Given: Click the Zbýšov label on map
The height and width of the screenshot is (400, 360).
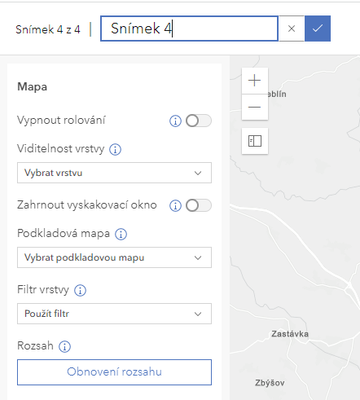Looking at the screenshot, I should 270,383.
